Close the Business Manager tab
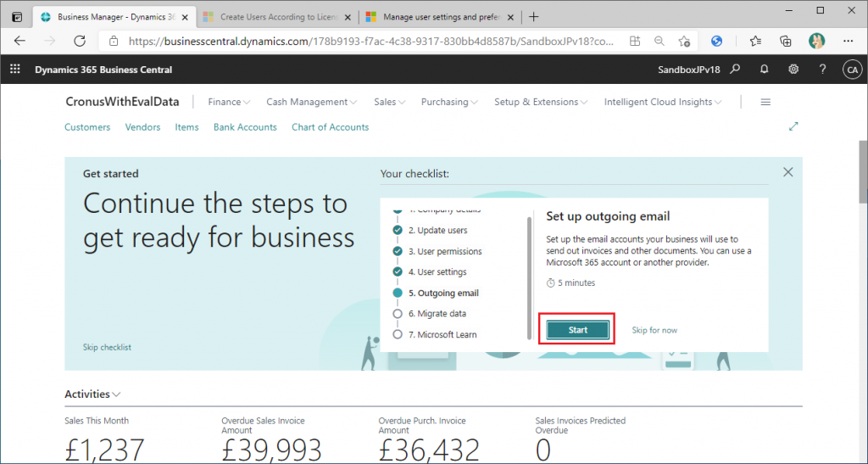The height and width of the screenshot is (464, 868). click(x=186, y=17)
